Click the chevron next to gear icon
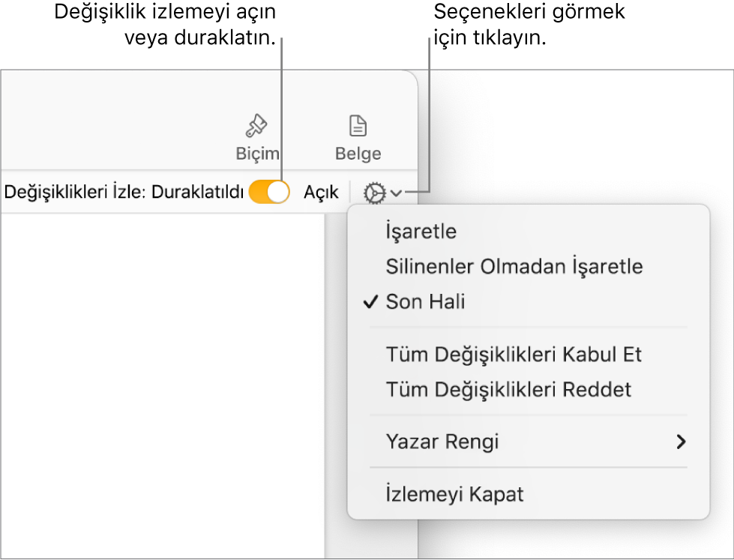This screenshot has width=734, height=560. [396, 194]
